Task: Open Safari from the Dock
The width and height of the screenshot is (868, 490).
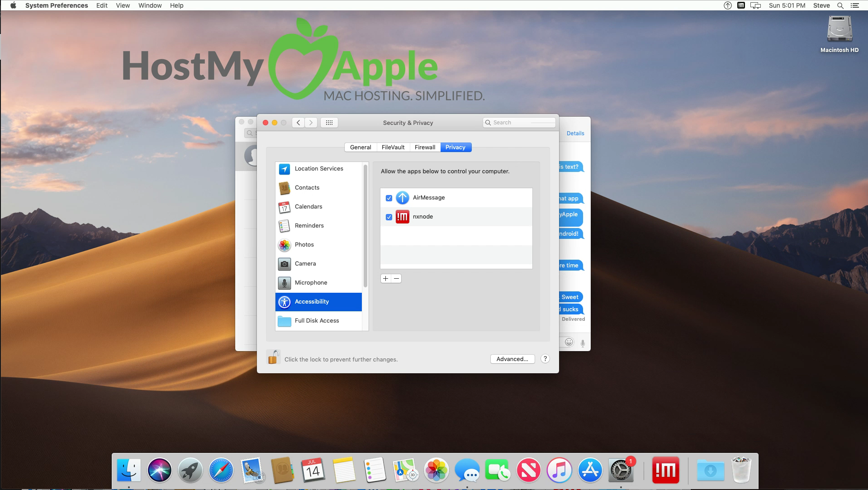Action: click(x=221, y=471)
